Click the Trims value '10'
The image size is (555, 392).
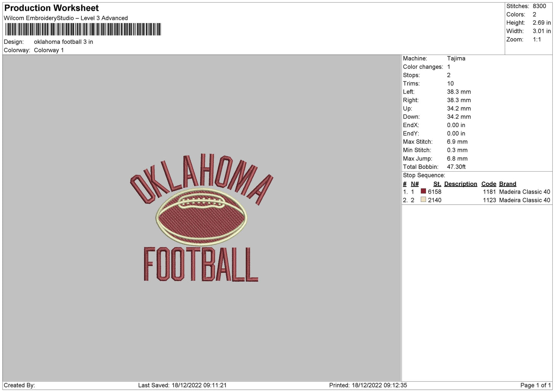[450, 83]
